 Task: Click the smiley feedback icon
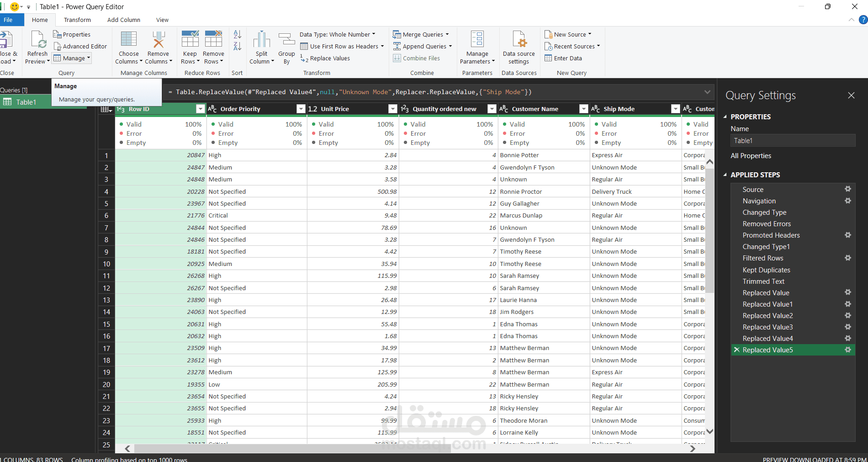click(15, 6)
